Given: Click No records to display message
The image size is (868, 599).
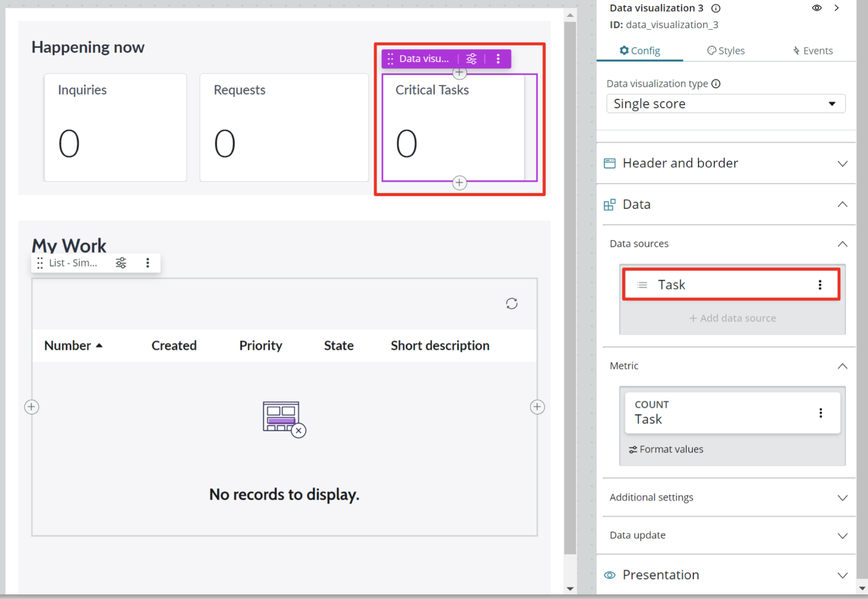Looking at the screenshot, I should [x=284, y=494].
